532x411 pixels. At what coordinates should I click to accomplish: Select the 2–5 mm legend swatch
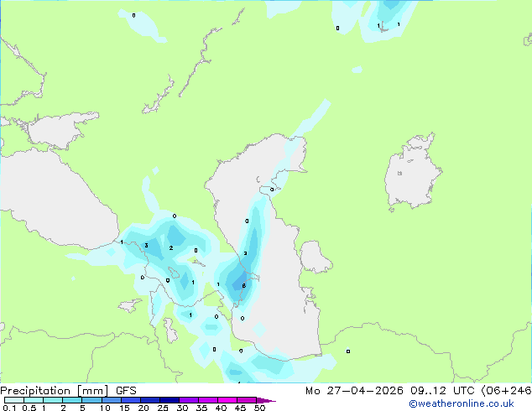(72, 400)
